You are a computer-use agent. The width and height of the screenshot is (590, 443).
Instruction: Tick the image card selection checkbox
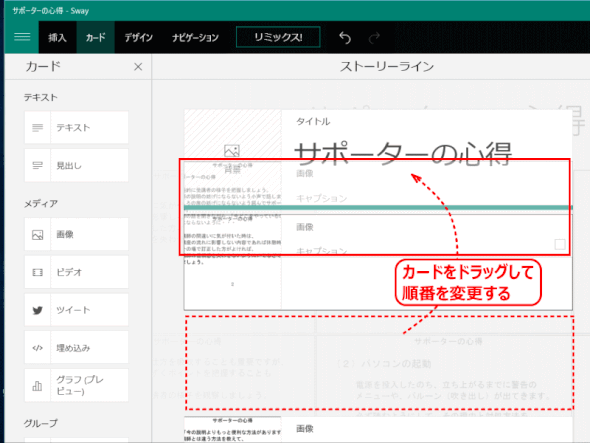pos(560,244)
